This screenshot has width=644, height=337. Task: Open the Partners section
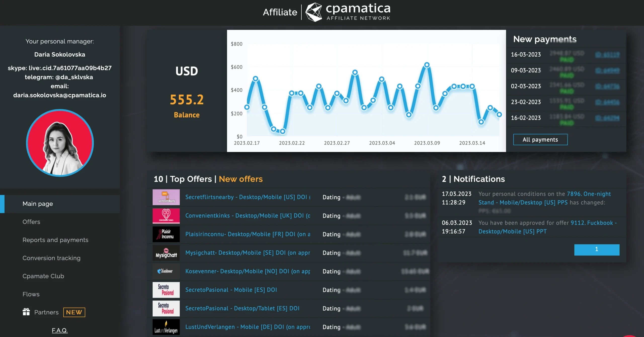pos(46,312)
